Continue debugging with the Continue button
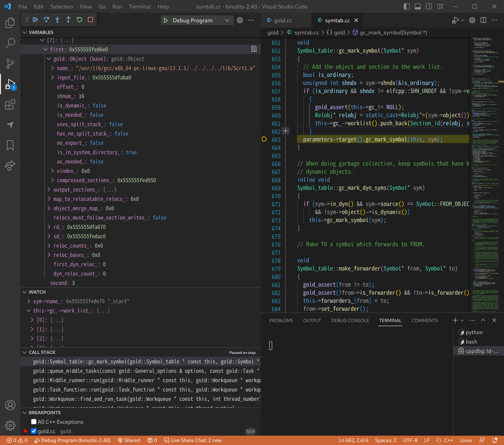This screenshot has width=504, height=445. click(35, 20)
